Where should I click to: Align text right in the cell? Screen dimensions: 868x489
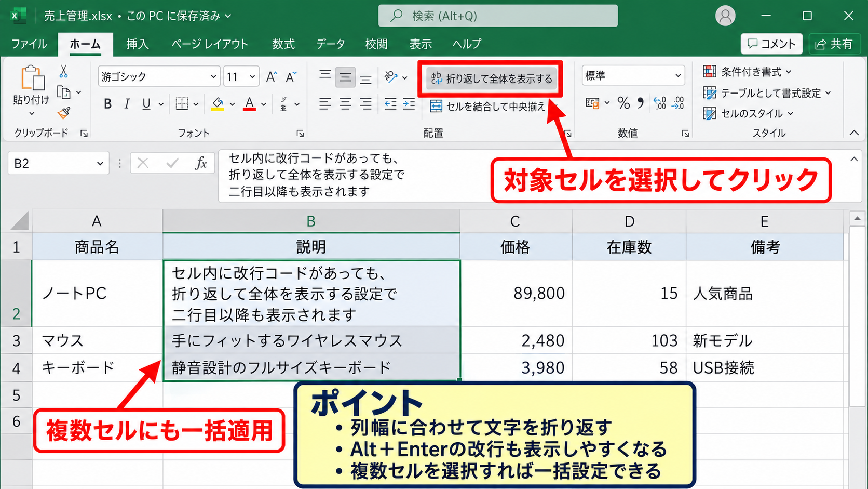point(365,104)
